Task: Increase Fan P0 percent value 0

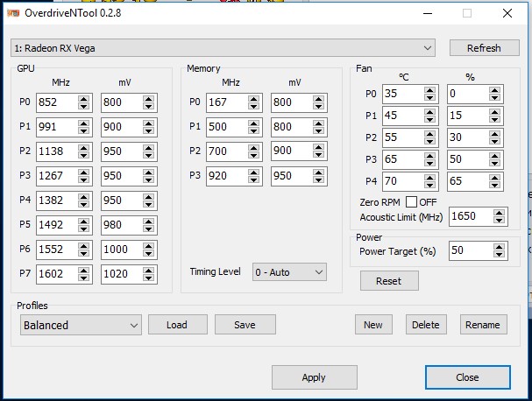Action: pos(494,90)
